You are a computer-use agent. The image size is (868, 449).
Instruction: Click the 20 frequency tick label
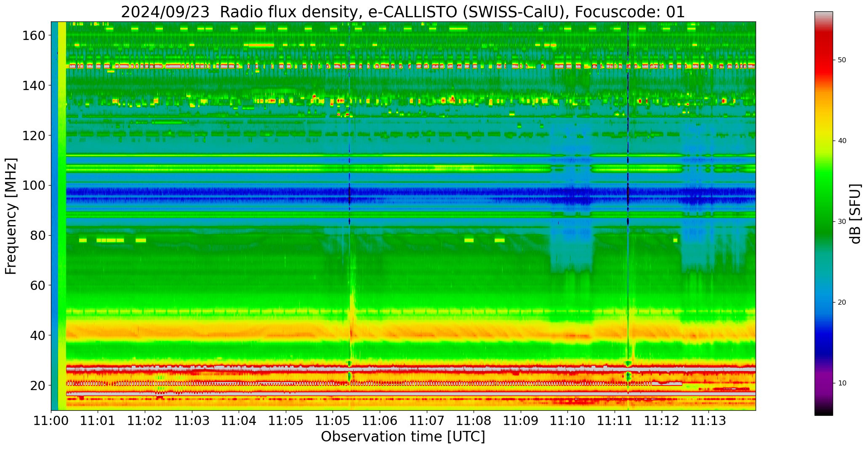(x=37, y=385)
